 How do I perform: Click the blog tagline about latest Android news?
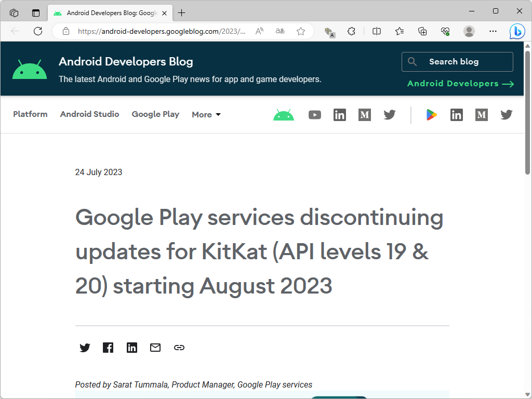(x=190, y=79)
